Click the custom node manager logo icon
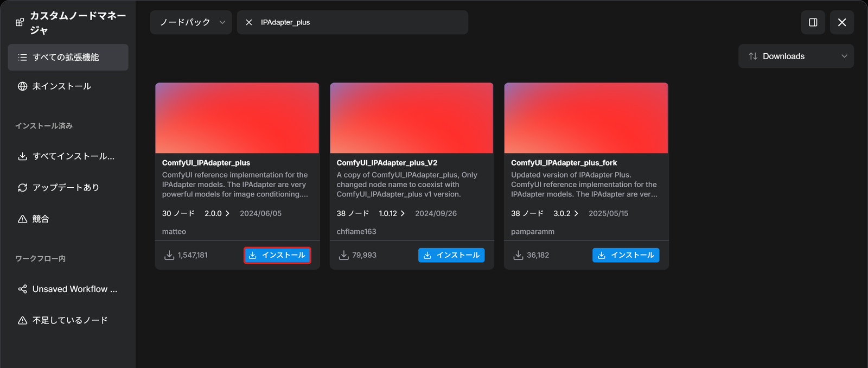Image resolution: width=868 pixels, height=368 pixels. (x=20, y=22)
